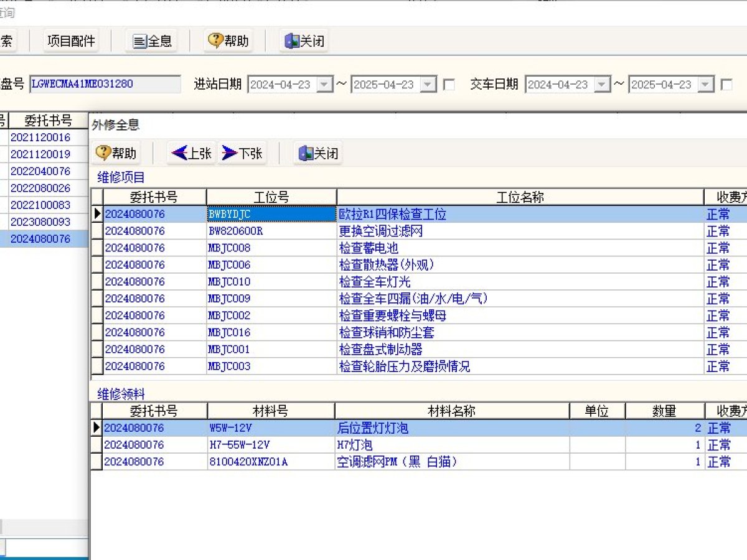The height and width of the screenshot is (560, 747).
Task: Select row 检查蓄电池
Action: (x=520, y=248)
